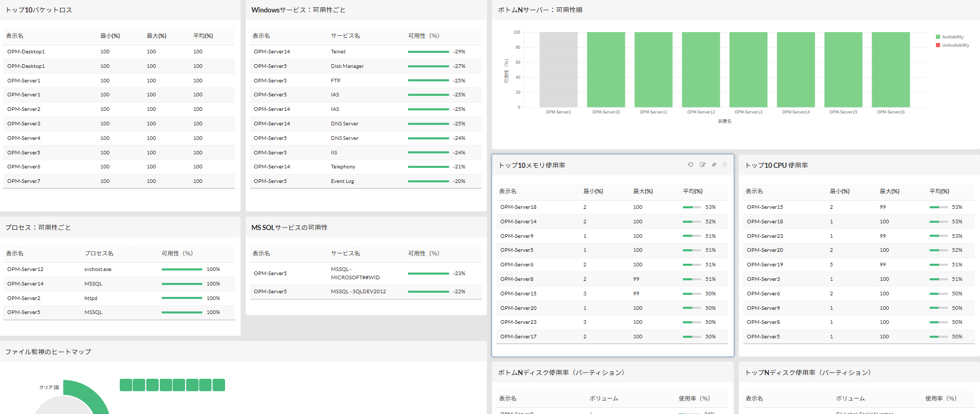
Task: Delete the トップ10メモリ使用率 widget
Action: [725, 165]
